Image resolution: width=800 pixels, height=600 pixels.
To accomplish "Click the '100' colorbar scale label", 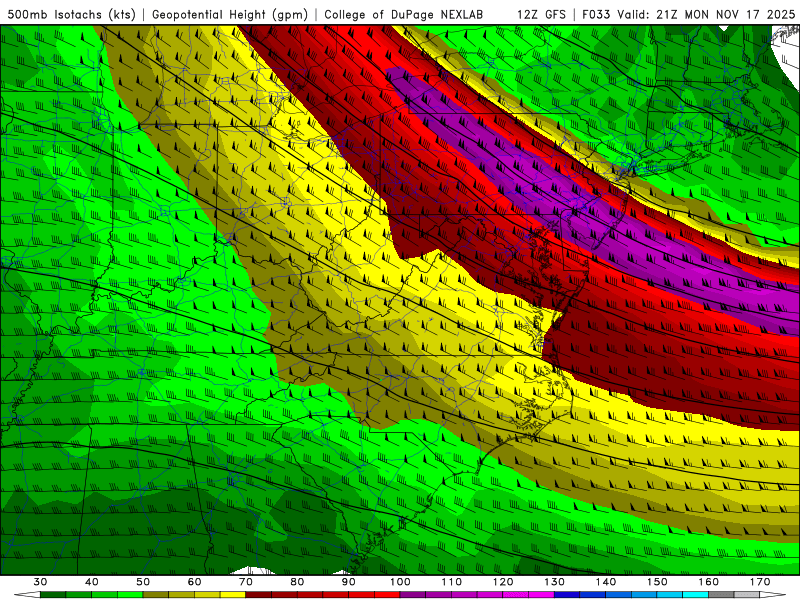I will [400, 582].
